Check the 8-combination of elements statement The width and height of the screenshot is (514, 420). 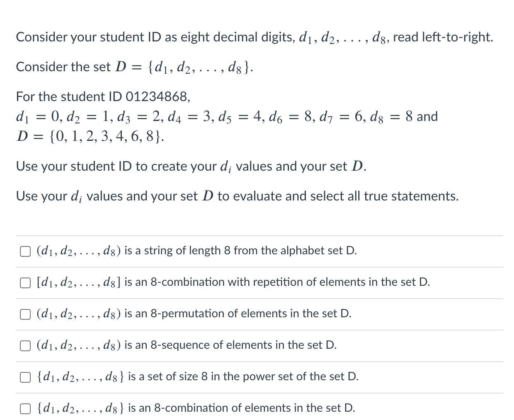pos(25,408)
